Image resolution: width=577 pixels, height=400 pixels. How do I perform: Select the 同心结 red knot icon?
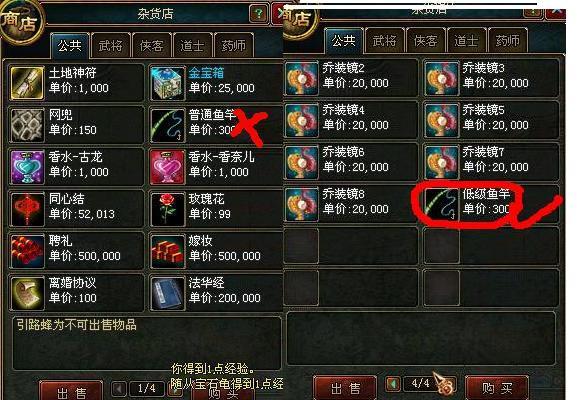tap(27, 209)
